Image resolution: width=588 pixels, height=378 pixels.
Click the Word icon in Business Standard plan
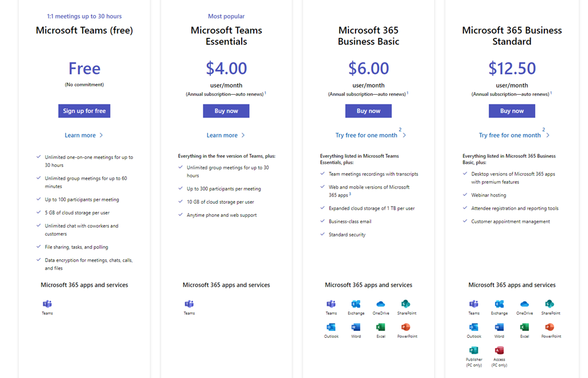click(499, 327)
